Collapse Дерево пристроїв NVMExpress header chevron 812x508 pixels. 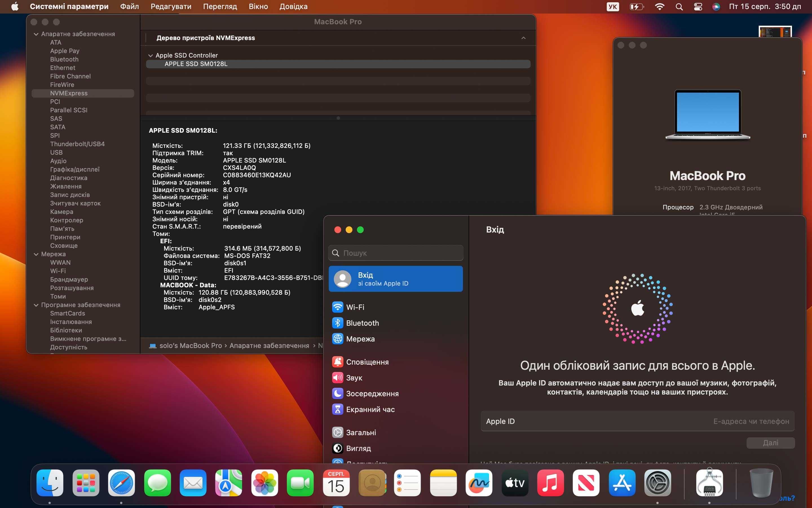pyautogui.click(x=523, y=38)
